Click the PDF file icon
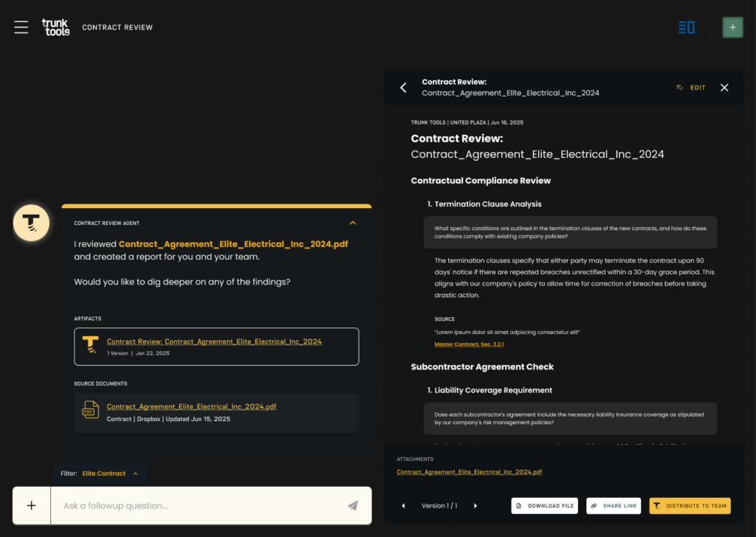This screenshot has width=756, height=537. pos(90,411)
